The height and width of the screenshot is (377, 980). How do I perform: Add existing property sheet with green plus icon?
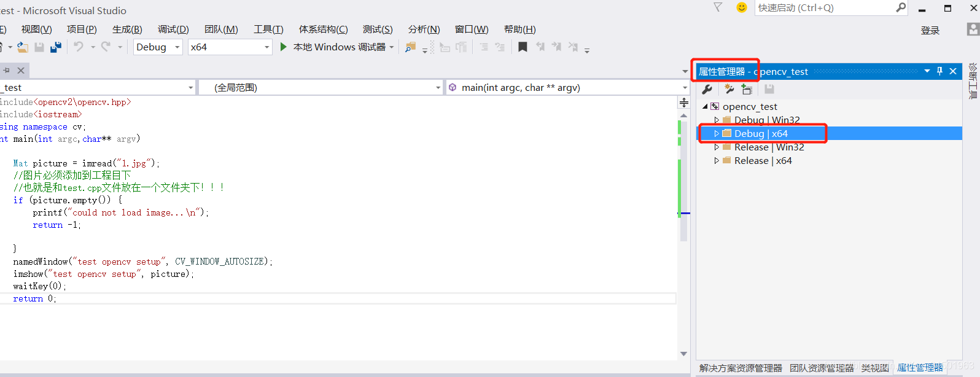click(747, 89)
